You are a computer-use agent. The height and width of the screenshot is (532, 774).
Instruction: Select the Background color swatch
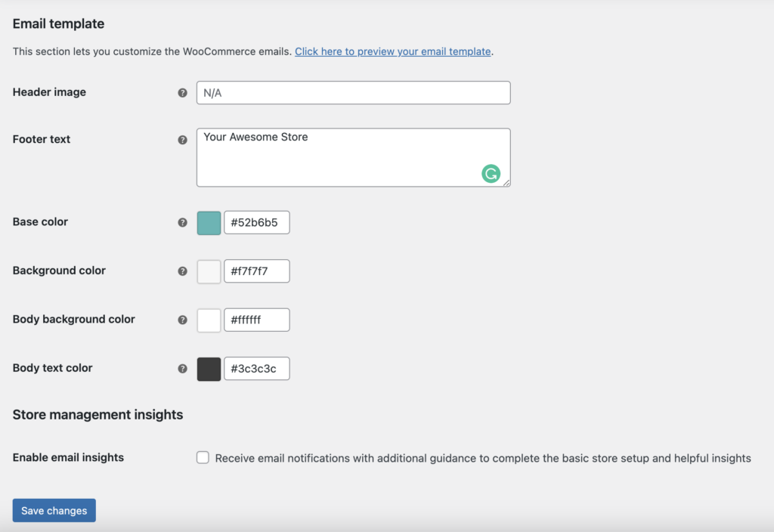(209, 271)
